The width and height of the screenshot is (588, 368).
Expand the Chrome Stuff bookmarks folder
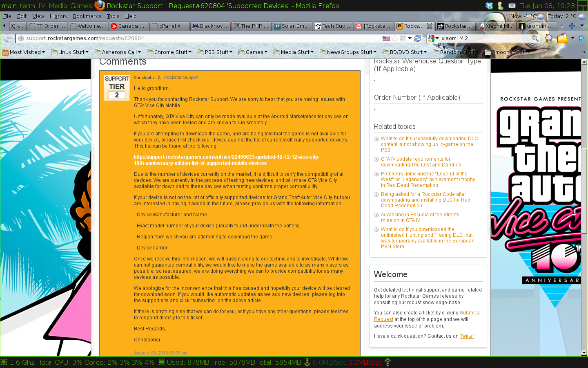[x=169, y=52]
